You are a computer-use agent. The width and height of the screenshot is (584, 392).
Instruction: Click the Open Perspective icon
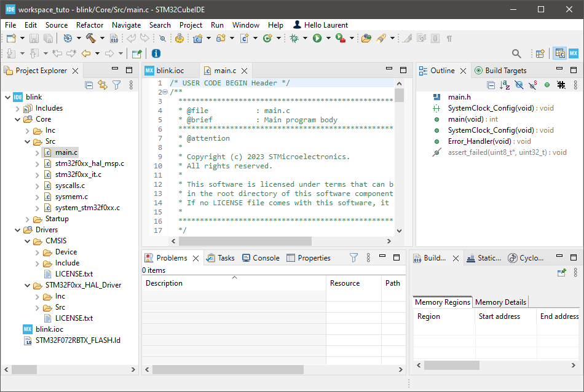[x=540, y=53]
